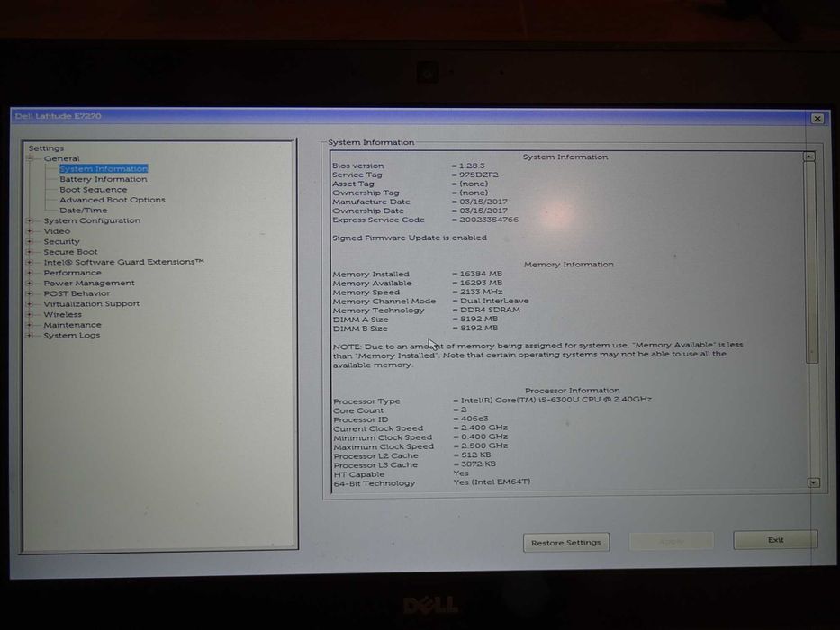Click the greyed-out Apply button
The height and width of the screenshot is (630, 840).
(672, 541)
